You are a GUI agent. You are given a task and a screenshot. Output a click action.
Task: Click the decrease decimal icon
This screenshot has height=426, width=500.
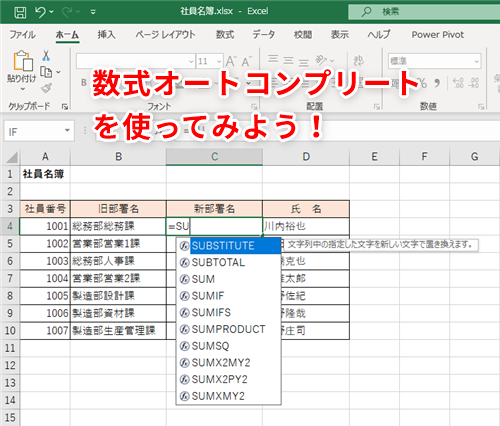[474, 83]
